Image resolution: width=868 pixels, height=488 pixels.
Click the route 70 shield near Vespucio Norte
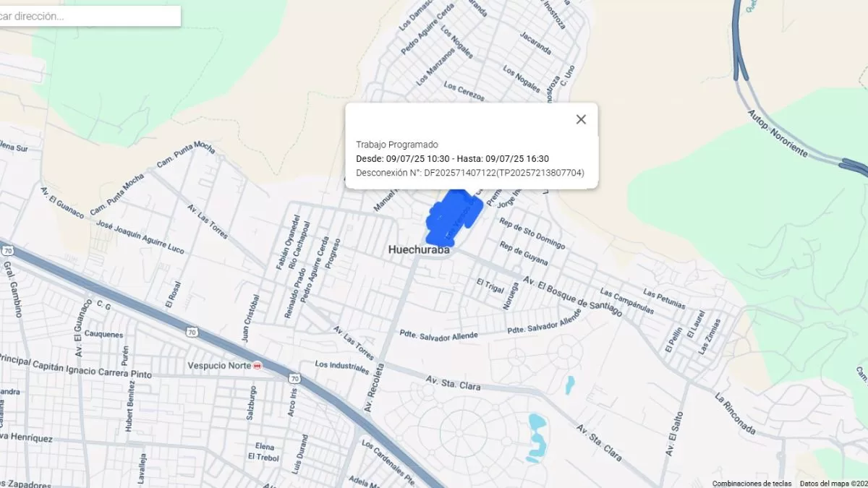point(191,333)
